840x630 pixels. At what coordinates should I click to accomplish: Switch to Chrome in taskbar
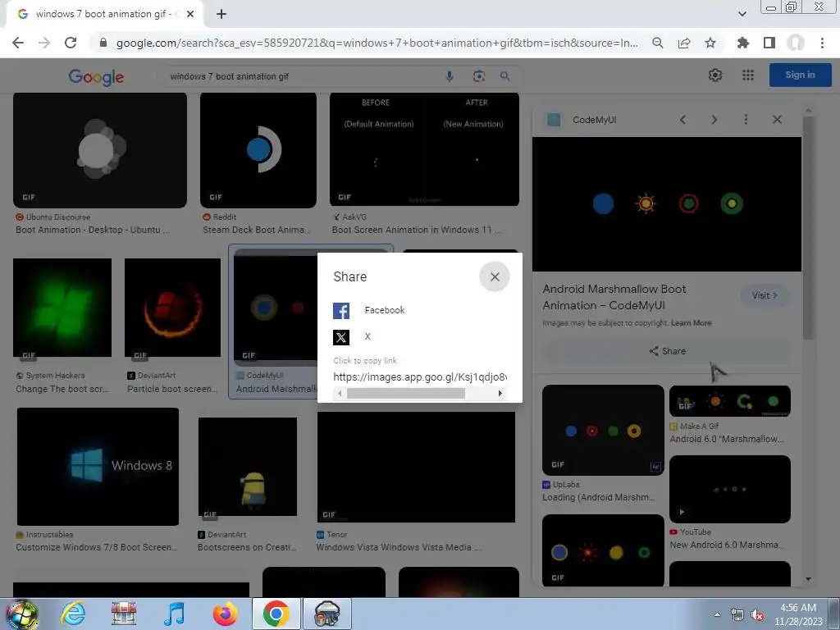point(276,614)
